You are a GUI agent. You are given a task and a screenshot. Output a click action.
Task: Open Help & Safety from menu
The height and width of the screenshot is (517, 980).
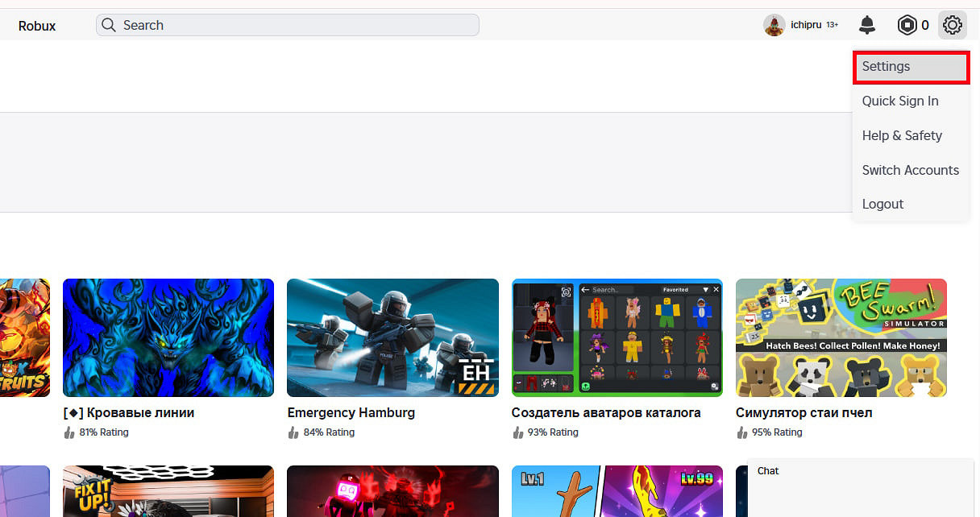point(902,135)
